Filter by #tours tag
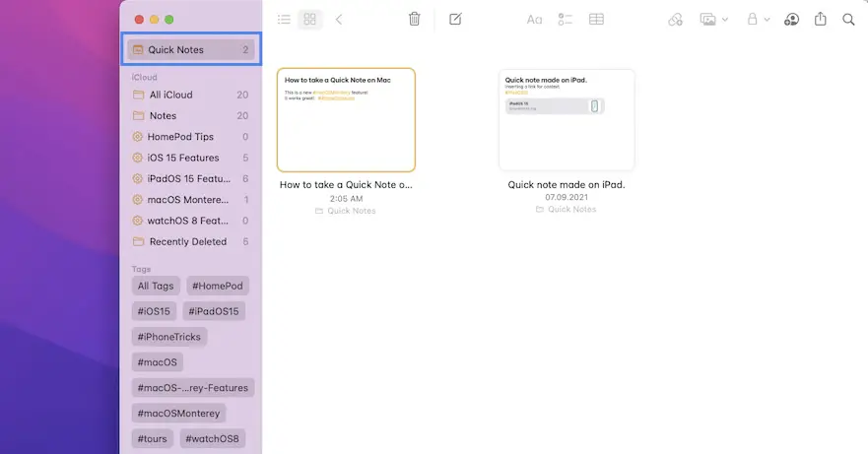868x454 pixels. point(153,438)
